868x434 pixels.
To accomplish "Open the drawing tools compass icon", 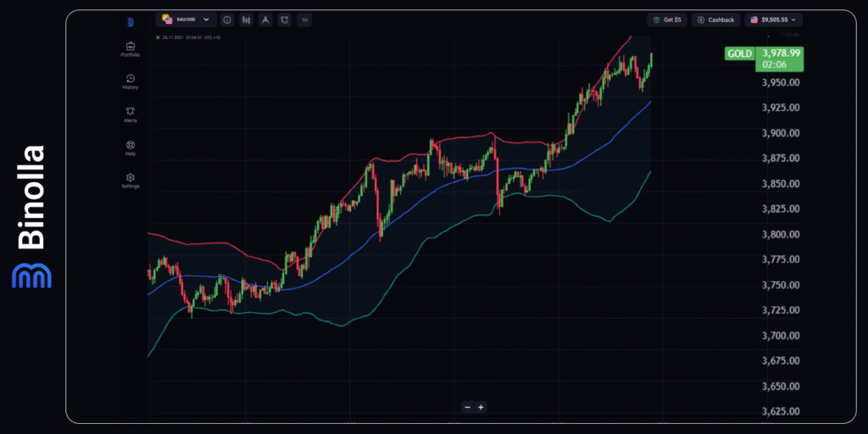I will (x=264, y=19).
